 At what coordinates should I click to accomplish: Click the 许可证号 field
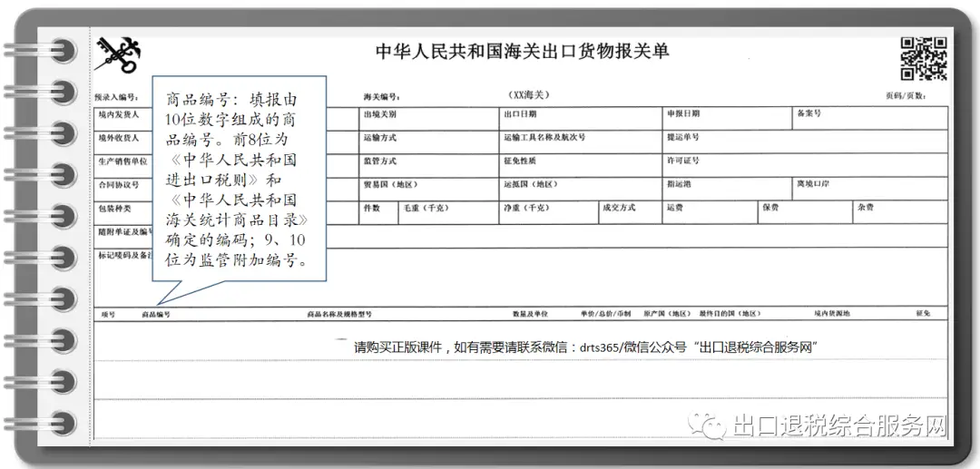coord(805,165)
